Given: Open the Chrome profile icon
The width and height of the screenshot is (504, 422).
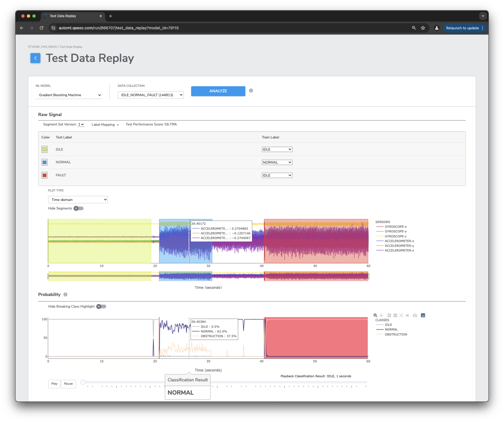Looking at the screenshot, I should click(x=437, y=28).
